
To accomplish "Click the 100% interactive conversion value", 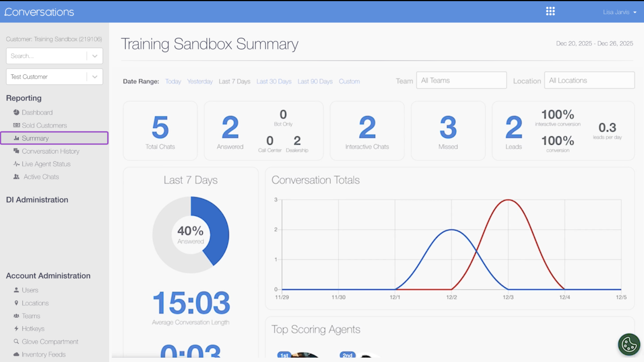I will tap(558, 115).
